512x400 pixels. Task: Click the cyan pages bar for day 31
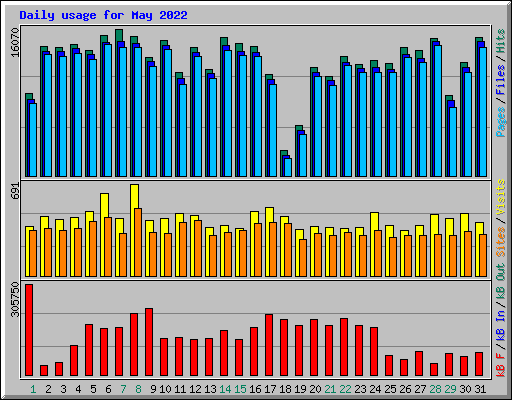[483, 112]
